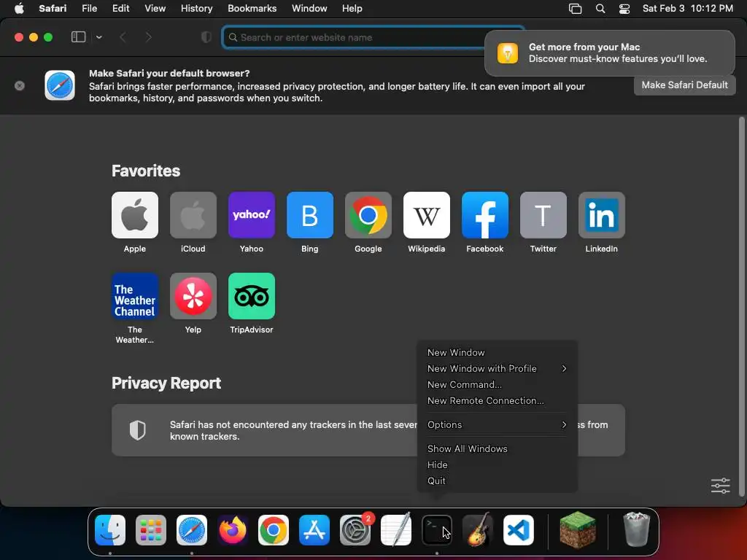Screen dimensions: 747x560
Task: Open the privacy shield toolbar icon
Action: click(206, 37)
